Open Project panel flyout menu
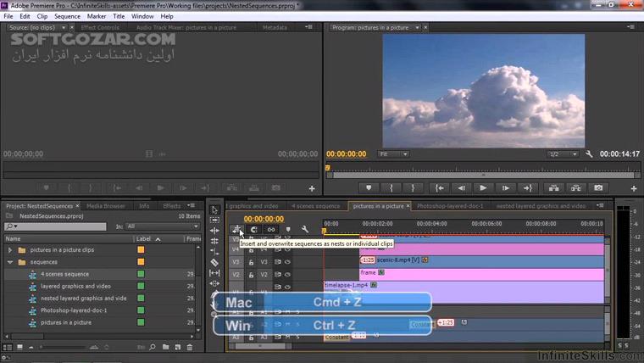This screenshot has width=644, height=363. click(191, 205)
